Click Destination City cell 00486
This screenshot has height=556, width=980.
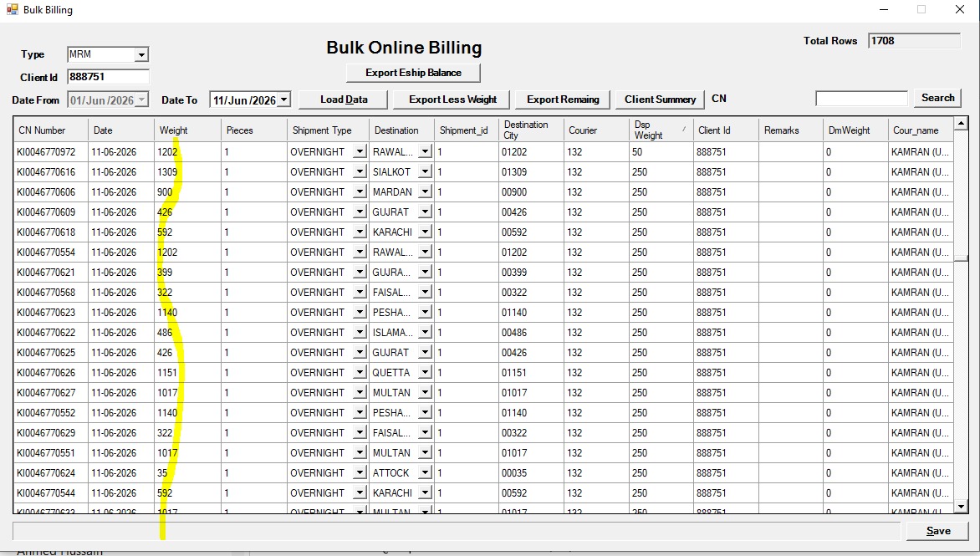pos(531,333)
